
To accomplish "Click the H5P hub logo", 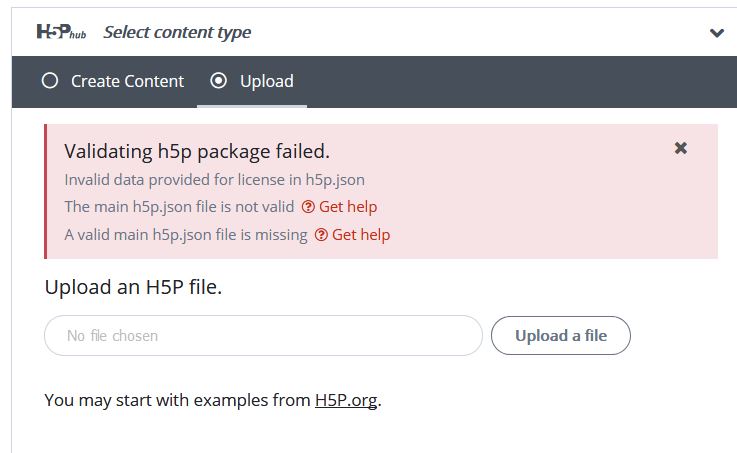I will pyautogui.click(x=61, y=32).
